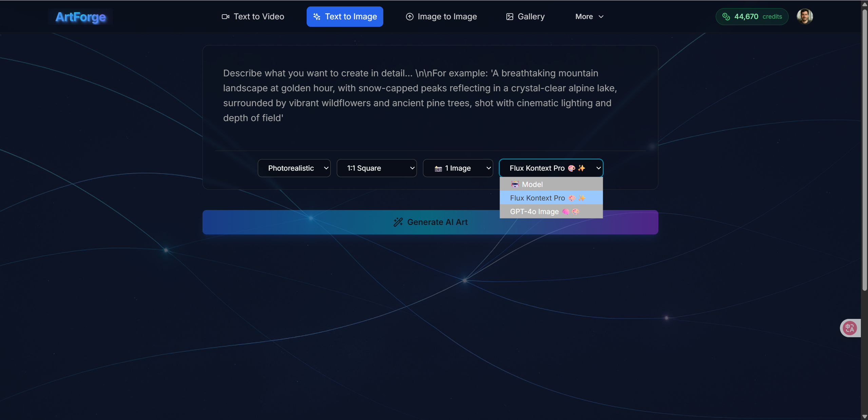
Task: Open the 1 Image count dropdown
Action: click(458, 168)
